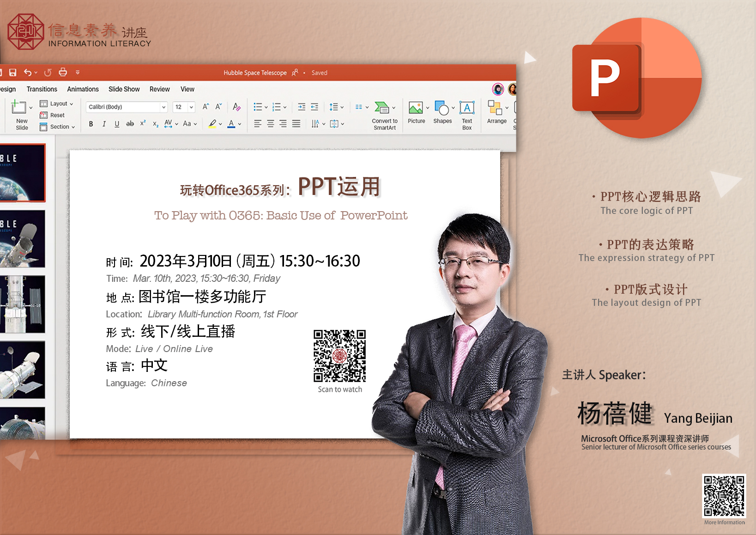Clear formatting with the eraser icon

[236, 107]
